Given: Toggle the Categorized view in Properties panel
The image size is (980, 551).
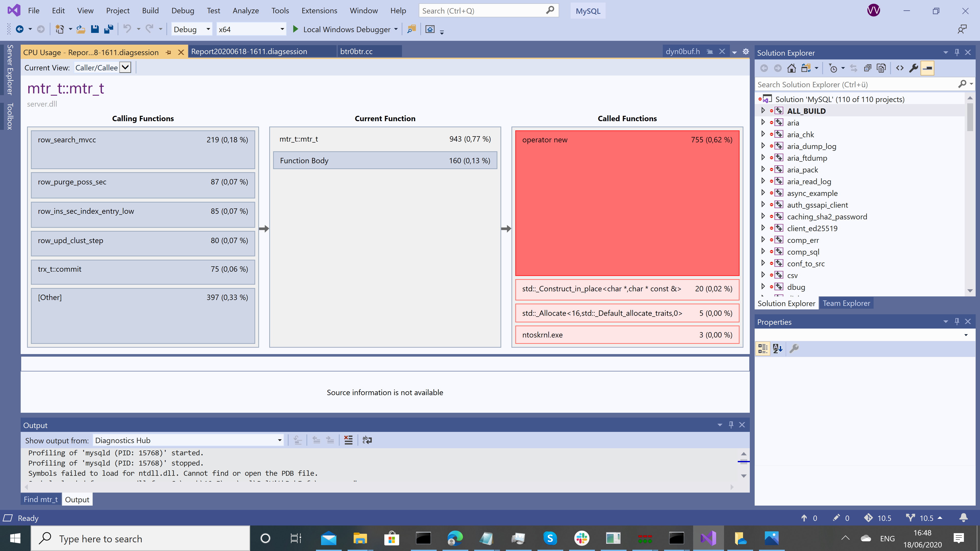Looking at the screenshot, I should [763, 348].
